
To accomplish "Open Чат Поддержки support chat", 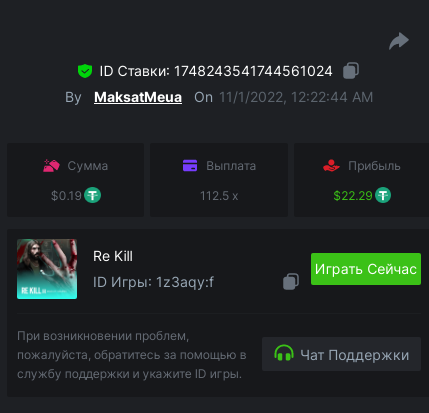I will pyautogui.click(x=341, y=354).
